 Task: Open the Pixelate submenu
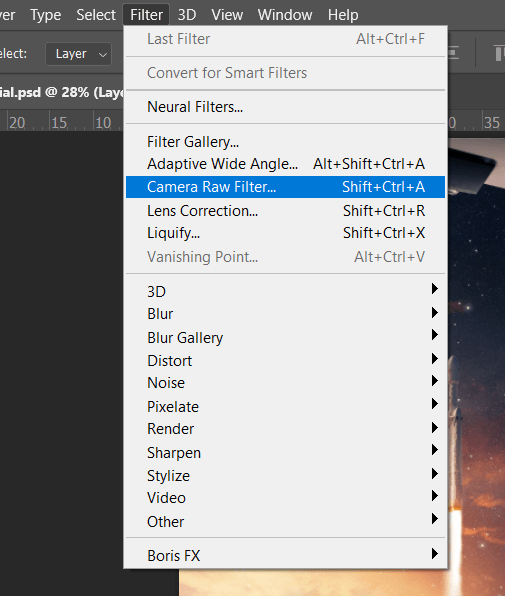click(x=285, y=406)
